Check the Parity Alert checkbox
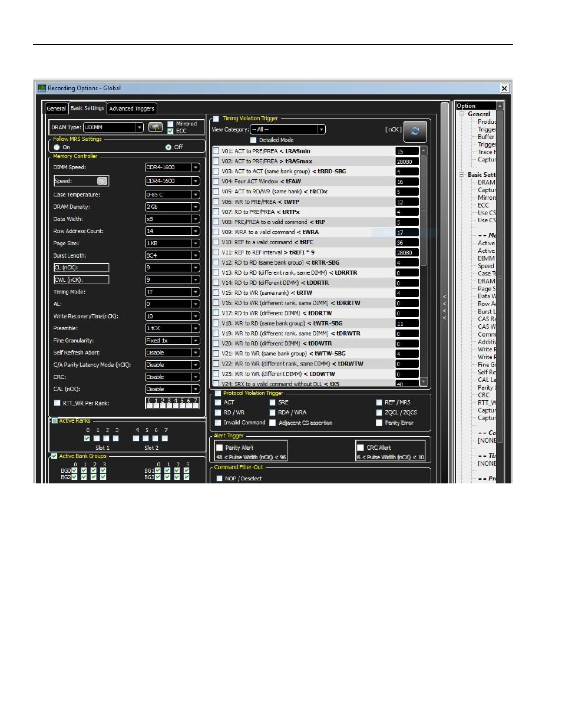The height and width of the screenshot is (728, 562). click(220, 448)
